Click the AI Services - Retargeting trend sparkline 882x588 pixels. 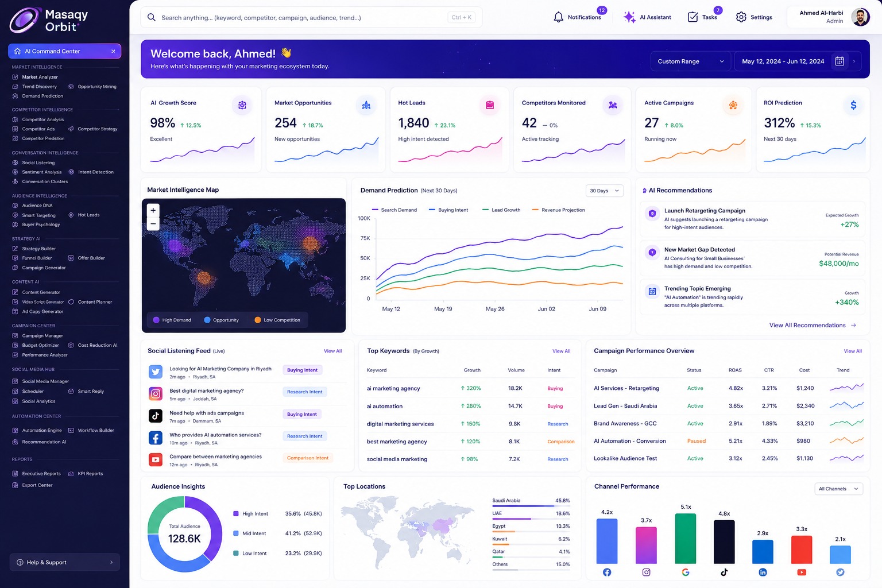click(x=846, y=388)
